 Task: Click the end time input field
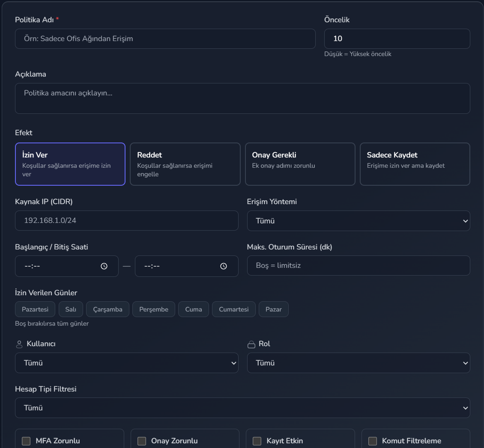(x=186, y=266)
